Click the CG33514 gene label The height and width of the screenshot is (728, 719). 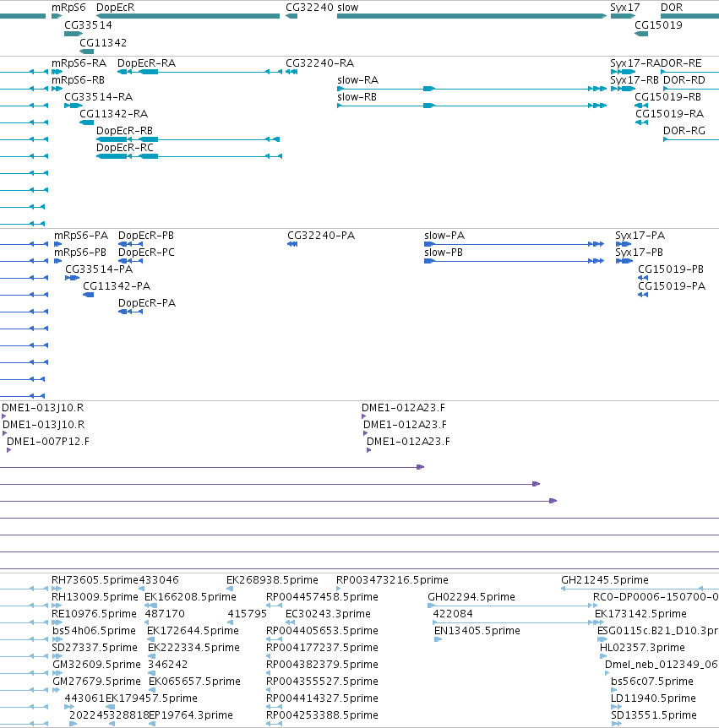click(88, 25)
